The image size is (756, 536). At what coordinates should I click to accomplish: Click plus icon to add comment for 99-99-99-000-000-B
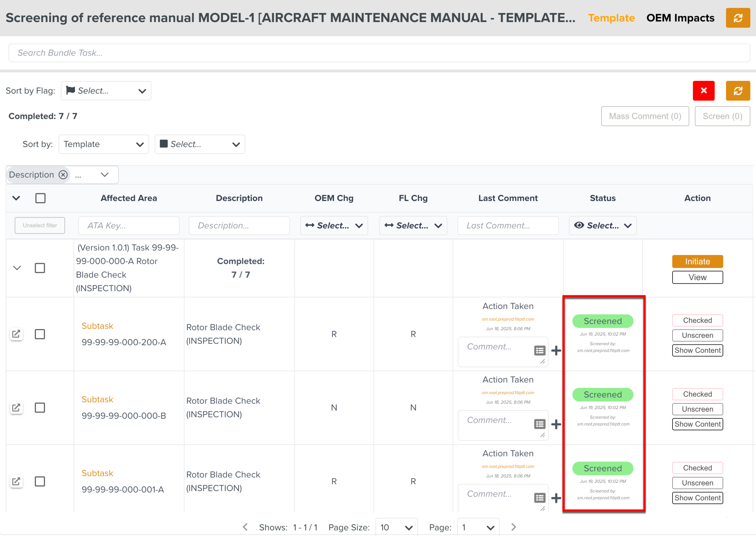556,424
